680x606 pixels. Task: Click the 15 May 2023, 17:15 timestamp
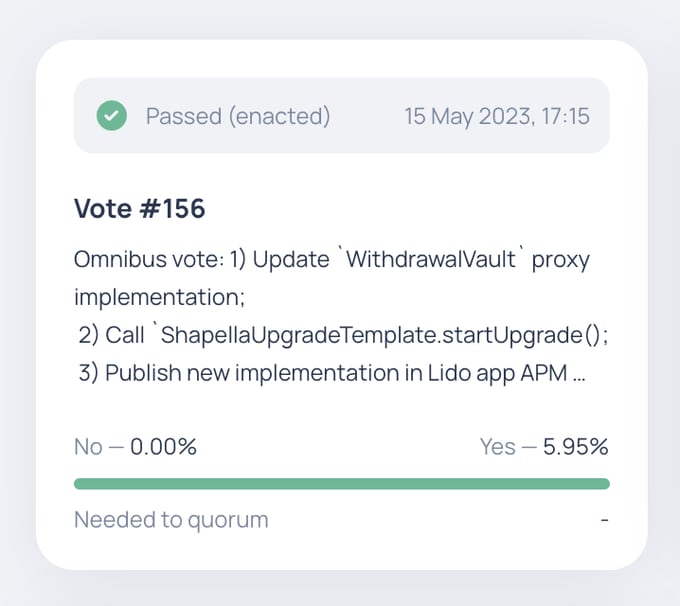(497, 116)
